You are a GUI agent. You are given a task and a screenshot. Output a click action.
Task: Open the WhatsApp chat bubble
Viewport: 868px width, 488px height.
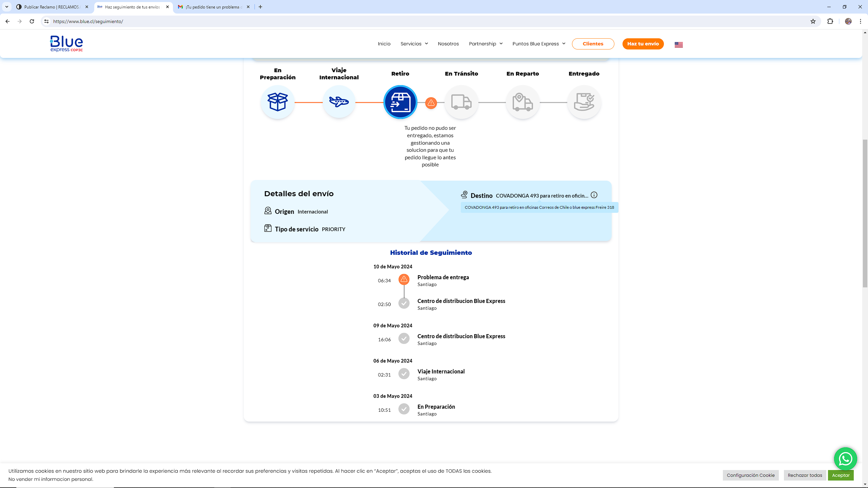(x=846, y=459)
